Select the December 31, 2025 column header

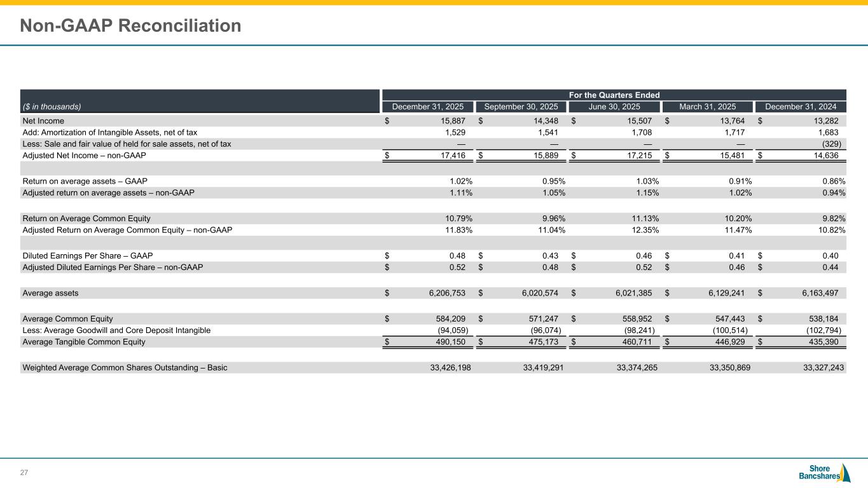tap(427, 107)
